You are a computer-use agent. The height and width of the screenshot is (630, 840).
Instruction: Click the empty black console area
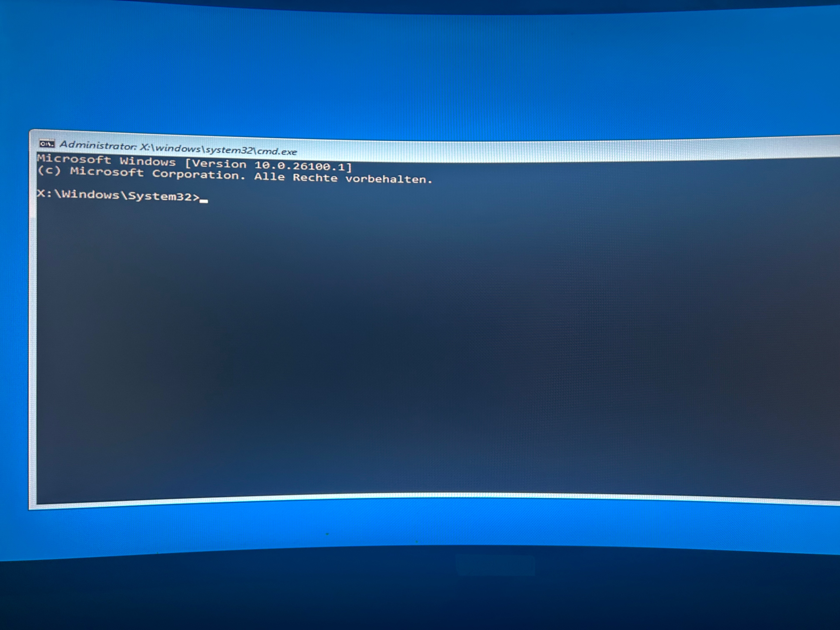[418, 342]
